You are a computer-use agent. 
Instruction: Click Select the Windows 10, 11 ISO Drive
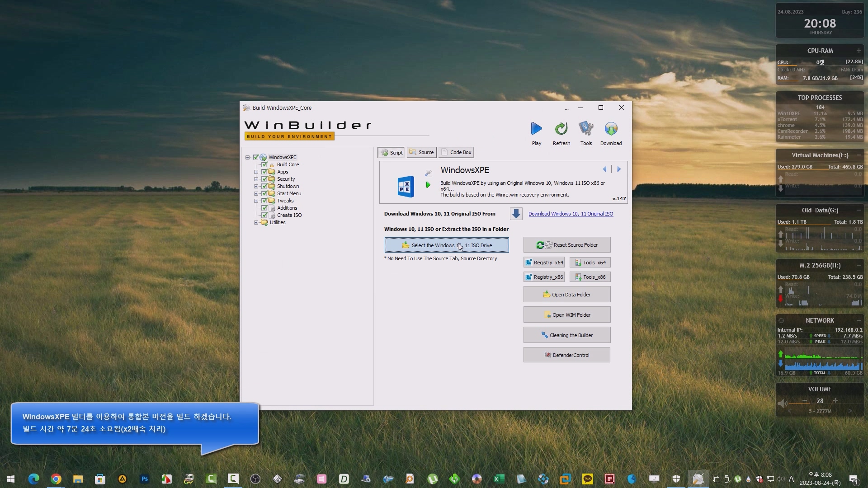coord(447,245)
